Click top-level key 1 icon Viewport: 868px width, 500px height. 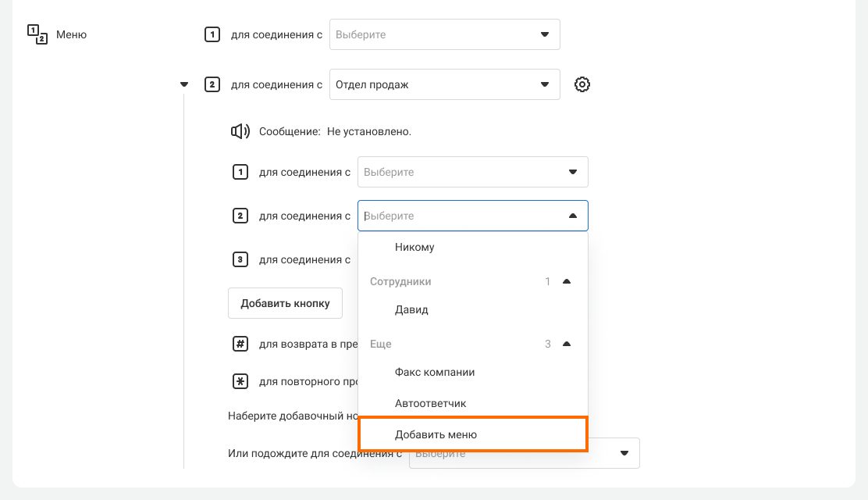pyautogui.click(x=212, y=34)
